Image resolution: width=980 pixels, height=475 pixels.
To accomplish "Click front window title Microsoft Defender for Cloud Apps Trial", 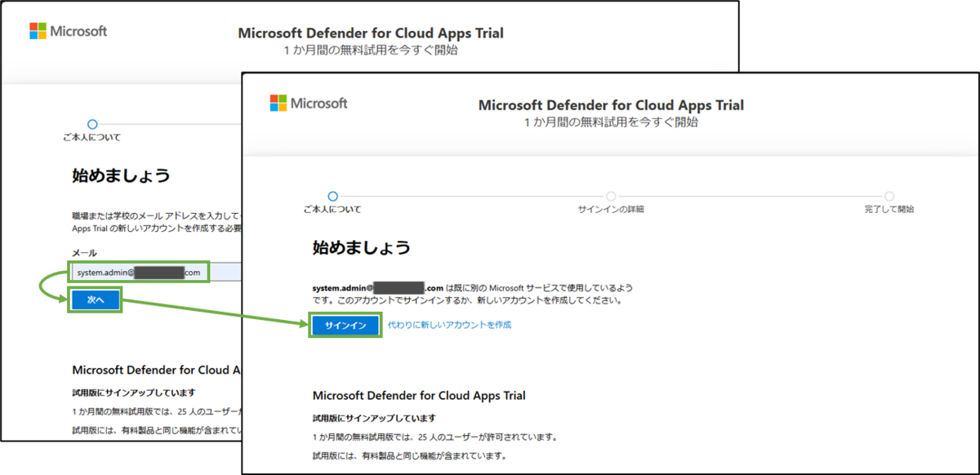I will [x=611, y=105].
